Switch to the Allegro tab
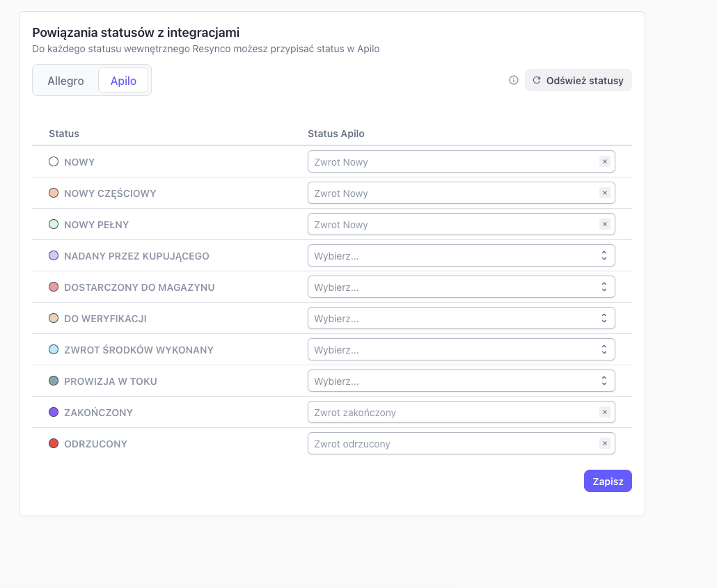Image resolution: width=717 pixels, height=588 pixels. (x=66, y=81)
